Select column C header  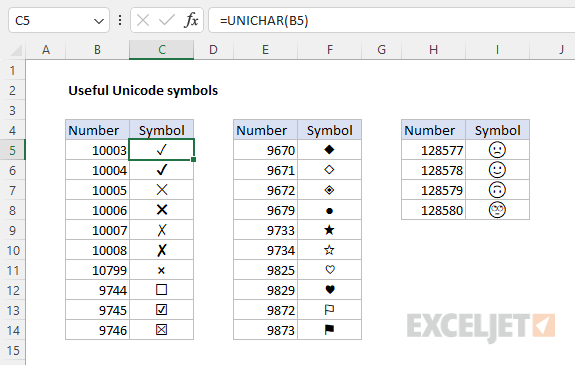[162, 50]
